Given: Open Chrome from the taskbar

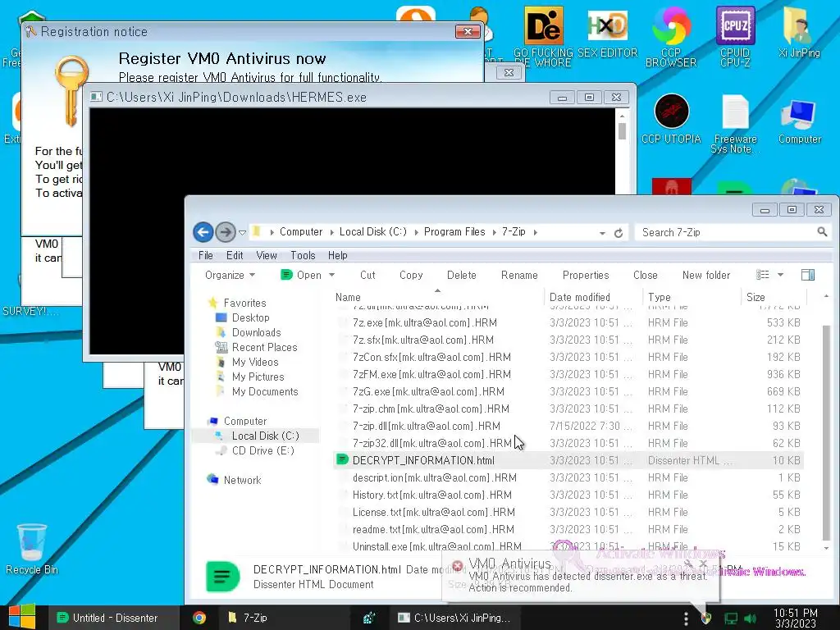Looking at the screenshot, I should [x=199, y=618].
